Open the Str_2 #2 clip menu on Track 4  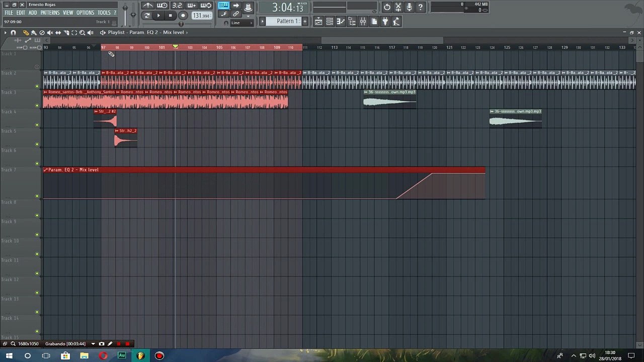click(x=96, y=112)
